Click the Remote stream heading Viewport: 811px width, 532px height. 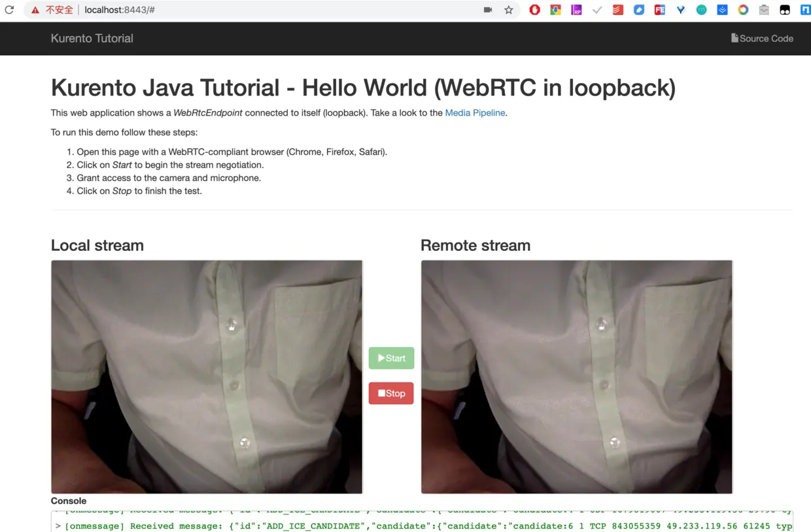(x=475, y=246)
